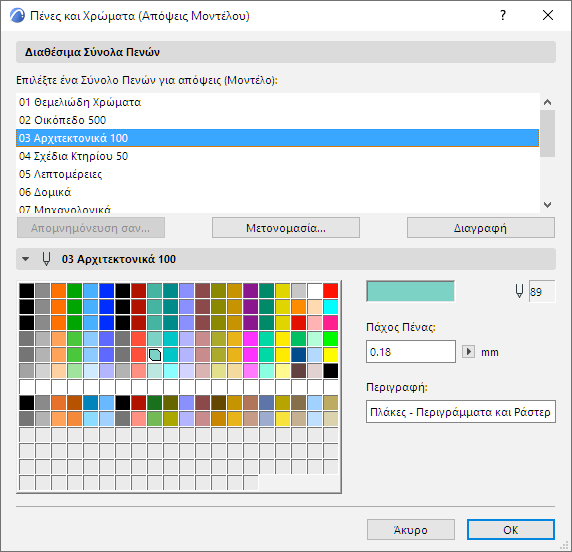Click the Απομνημόνευση σαν... button
The height and width of the screenshot is (552, 572).
pyautogui.click(x=90, y=228)
